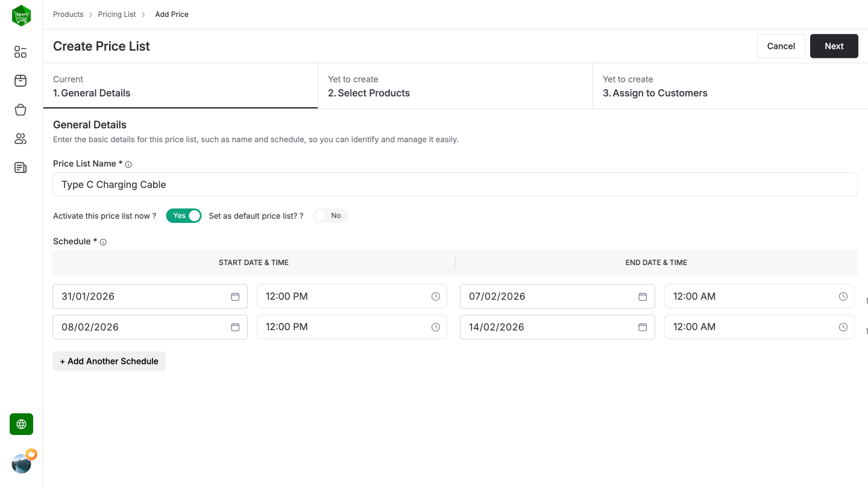Select the products box icon in sidebar
868x488 pixels.
(x=20, y=80)
